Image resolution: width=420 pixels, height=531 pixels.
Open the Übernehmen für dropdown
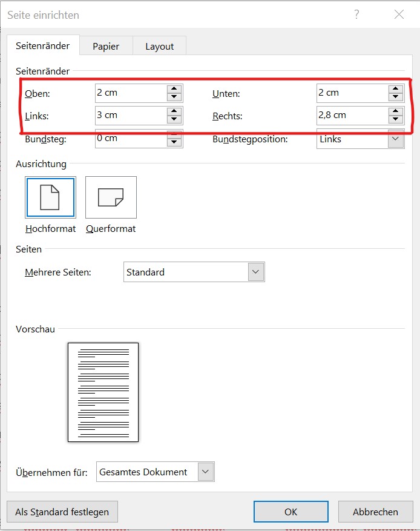pos(206,472)
